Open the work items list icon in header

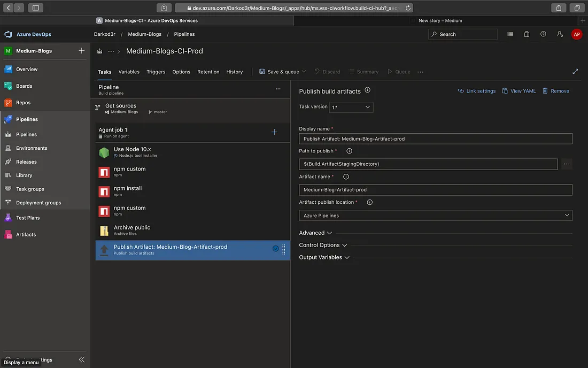click(510, 34)
